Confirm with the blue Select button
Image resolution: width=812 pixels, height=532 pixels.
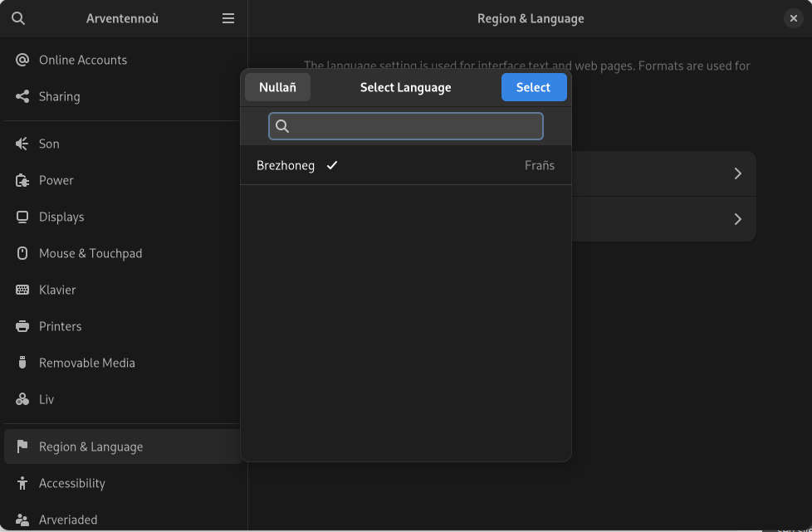pos(534,87)
